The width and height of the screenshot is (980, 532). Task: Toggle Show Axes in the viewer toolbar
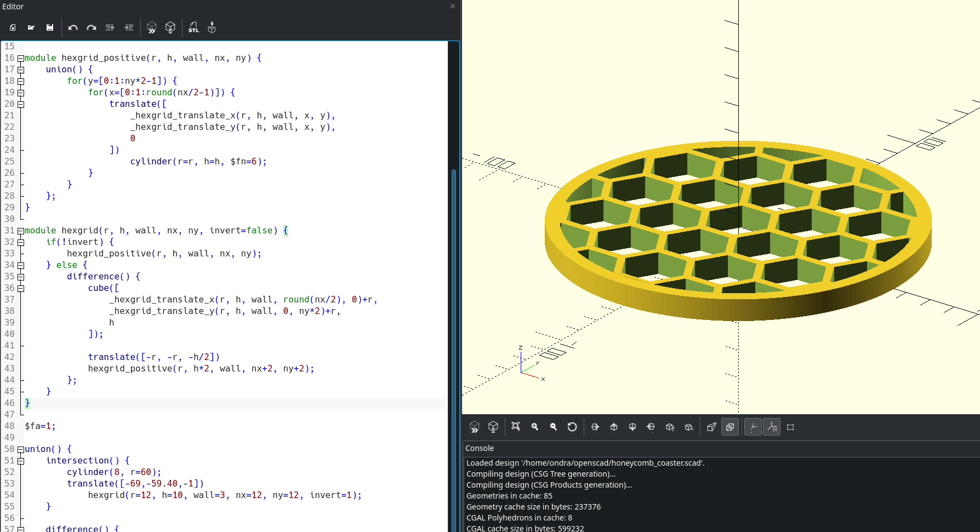[753, 427]
